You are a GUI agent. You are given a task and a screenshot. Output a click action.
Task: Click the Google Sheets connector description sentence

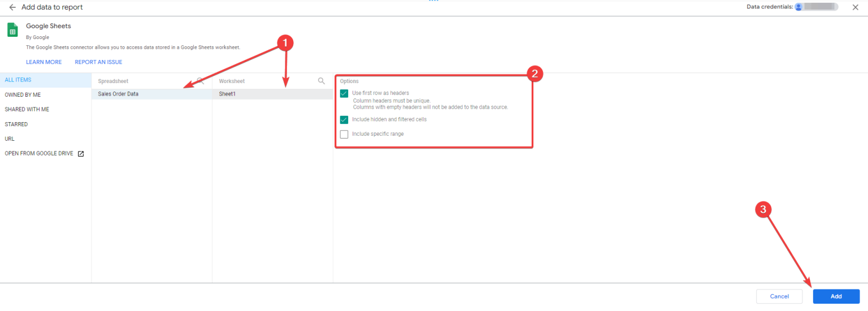(x=133, y=47)
